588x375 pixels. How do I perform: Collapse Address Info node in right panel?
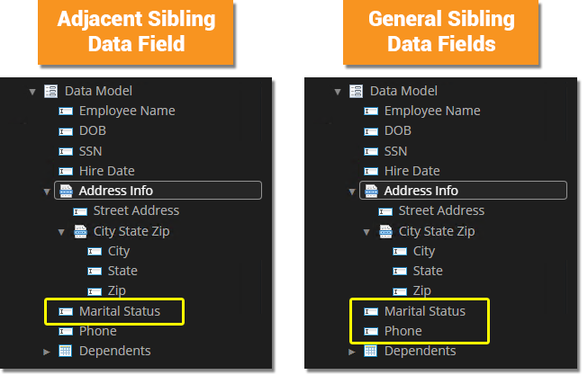352,192
